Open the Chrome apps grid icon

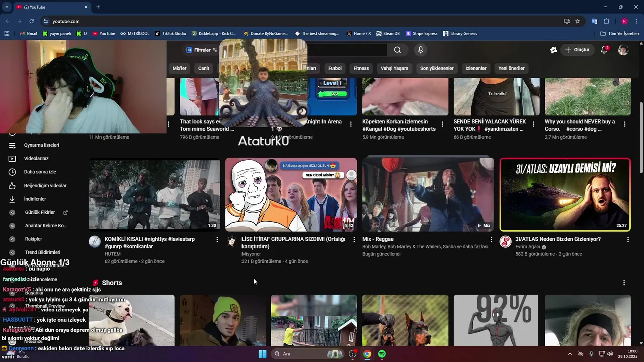point(7,34)
